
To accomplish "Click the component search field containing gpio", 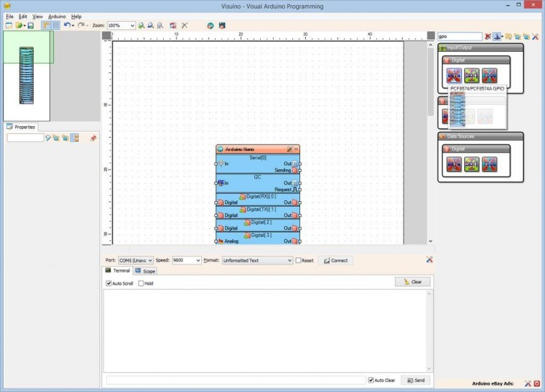I will coord(458,36).
